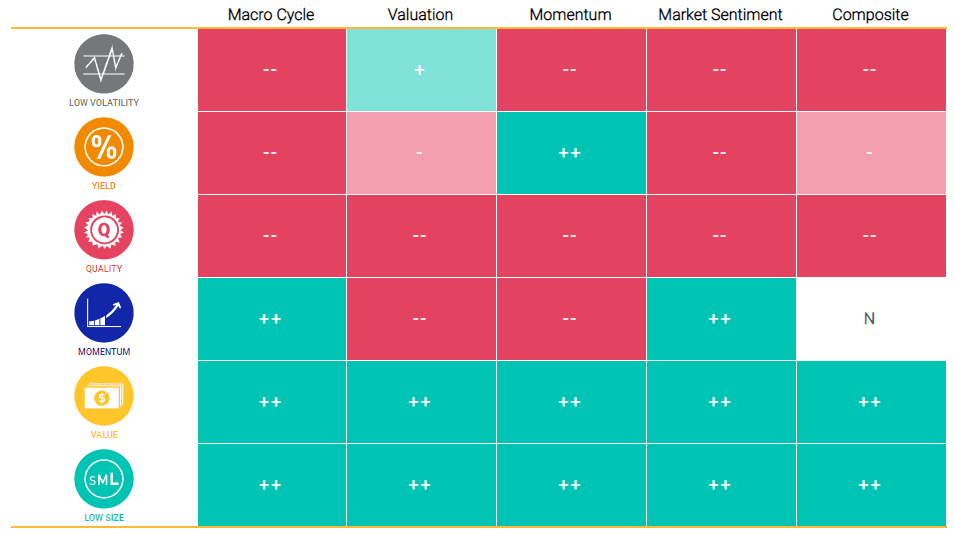
Task: Click Yield Momentum teal ++ cell
Action: (x=571, y=153)
